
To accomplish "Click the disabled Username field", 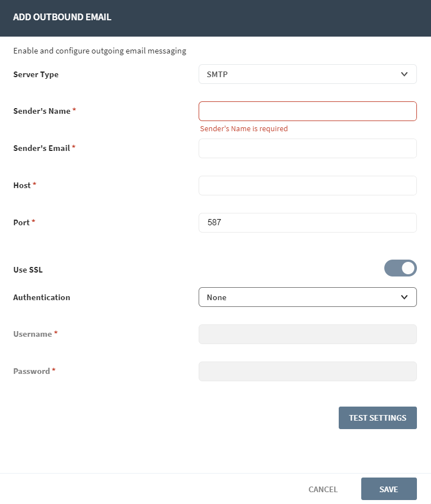I will tap(308, 334).
